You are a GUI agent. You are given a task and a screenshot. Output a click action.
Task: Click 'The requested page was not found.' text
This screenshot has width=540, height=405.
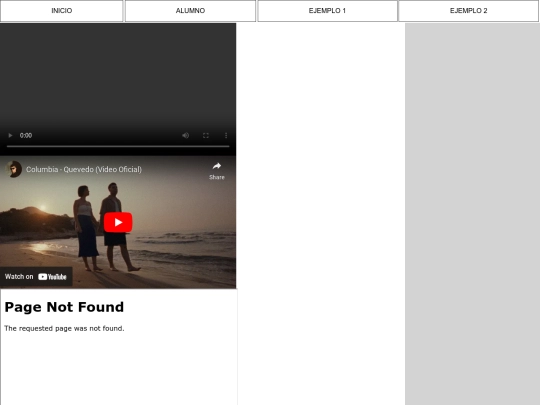pos(64,329)
